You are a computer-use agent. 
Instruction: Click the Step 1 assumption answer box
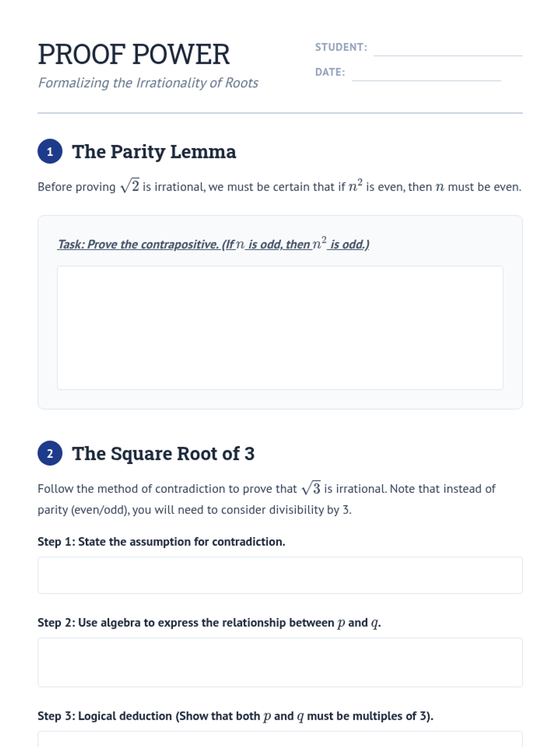(280, 575)
